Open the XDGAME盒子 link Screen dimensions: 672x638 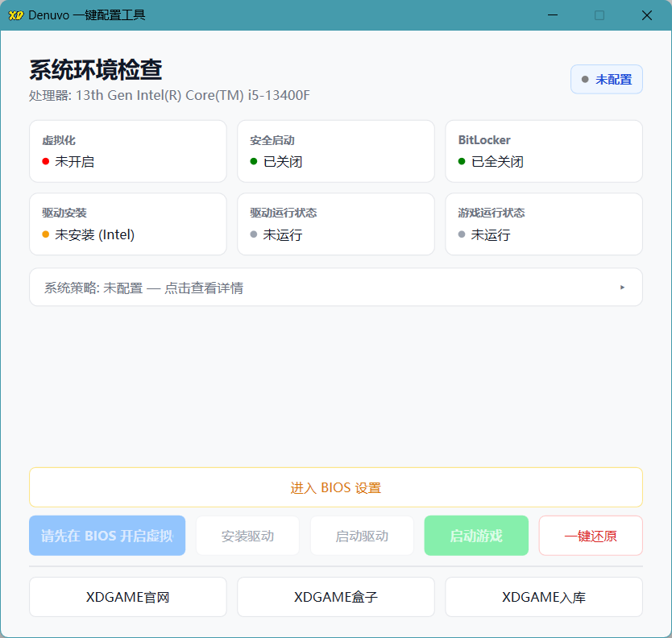336,597
